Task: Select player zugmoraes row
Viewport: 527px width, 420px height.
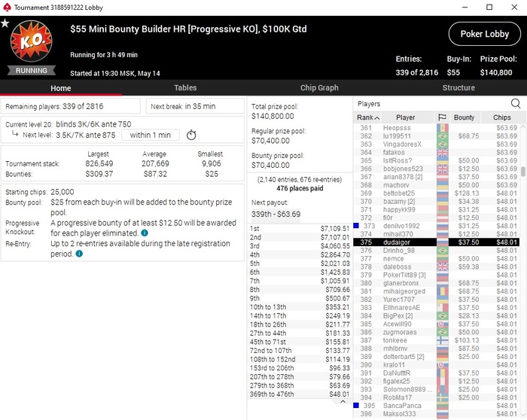Action: tap(436, 332)
